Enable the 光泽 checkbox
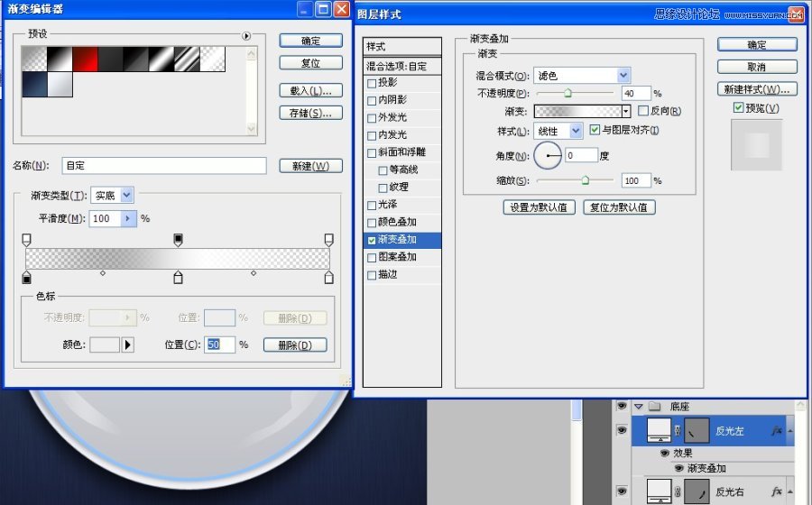The width and height of the screenshot is (812, 505). (x=372, y=206)
